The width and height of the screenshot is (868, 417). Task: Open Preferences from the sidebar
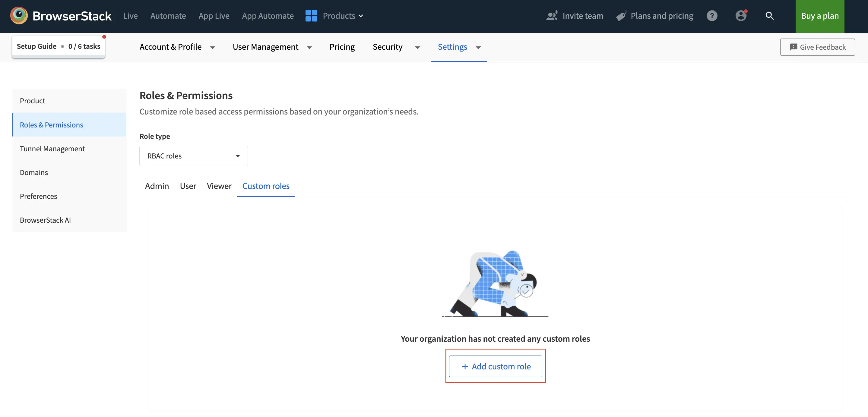pyautogui.click(x=38, y=196)
